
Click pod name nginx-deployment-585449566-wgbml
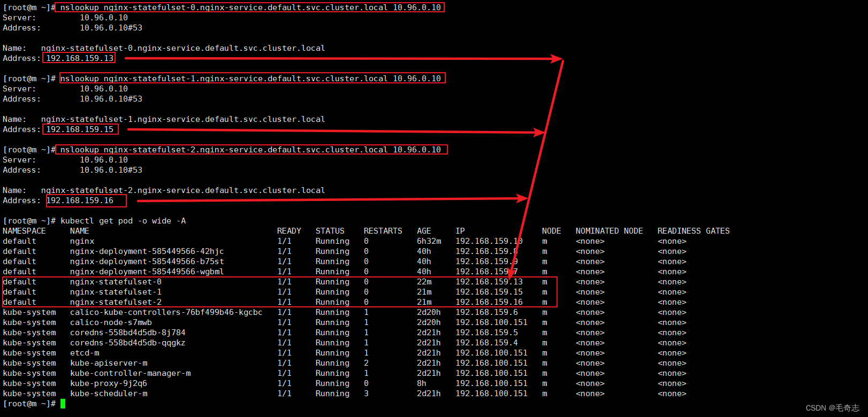click(x=147, y=272)
